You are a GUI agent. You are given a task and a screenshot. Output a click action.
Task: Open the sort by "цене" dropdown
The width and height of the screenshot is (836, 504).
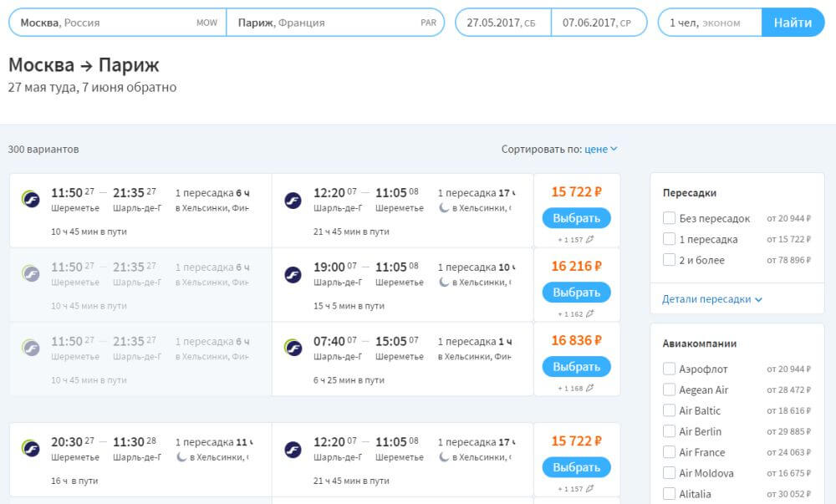601,149
